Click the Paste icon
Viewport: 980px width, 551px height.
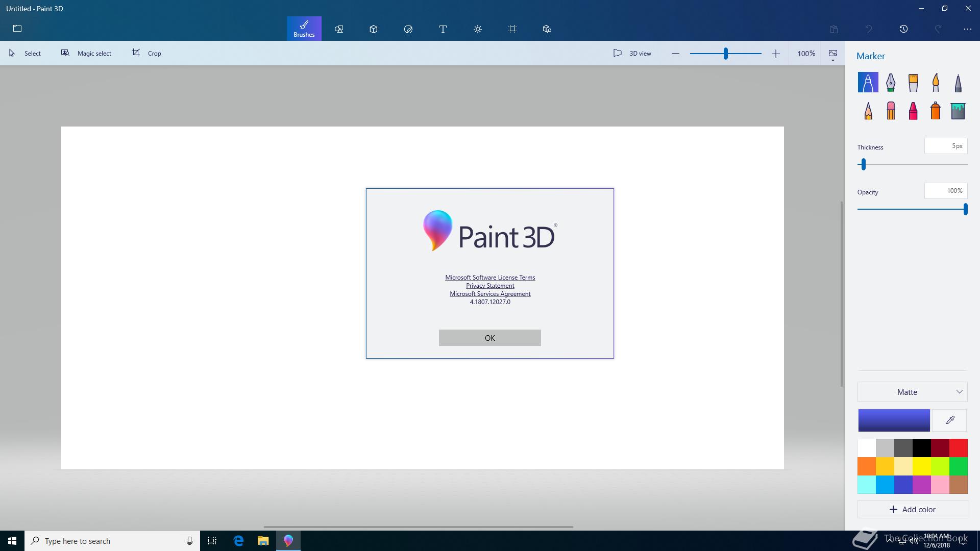click(x=834, y=29)
